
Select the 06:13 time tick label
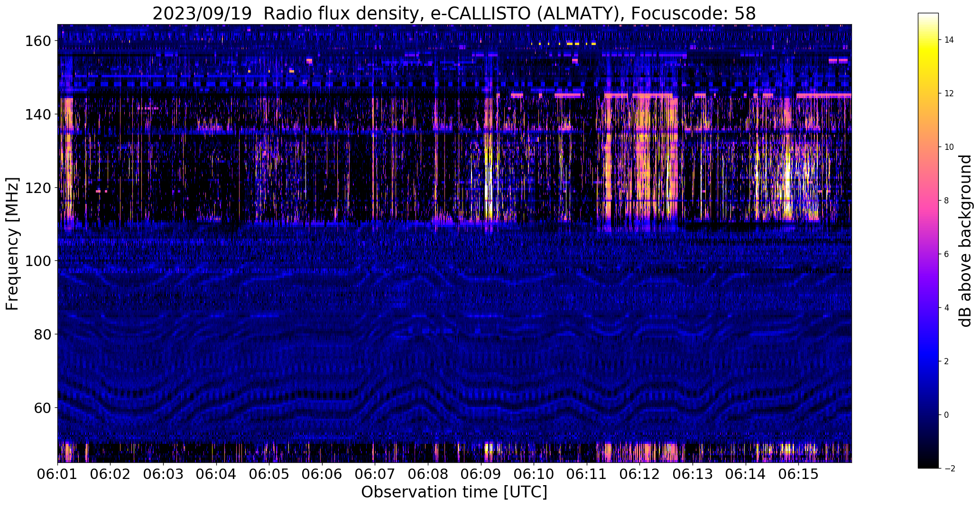pyautogui.click(x=693, y=474)
